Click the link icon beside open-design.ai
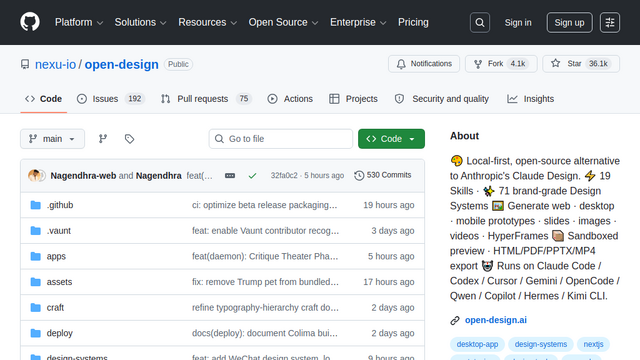 [x=455, y=320]
